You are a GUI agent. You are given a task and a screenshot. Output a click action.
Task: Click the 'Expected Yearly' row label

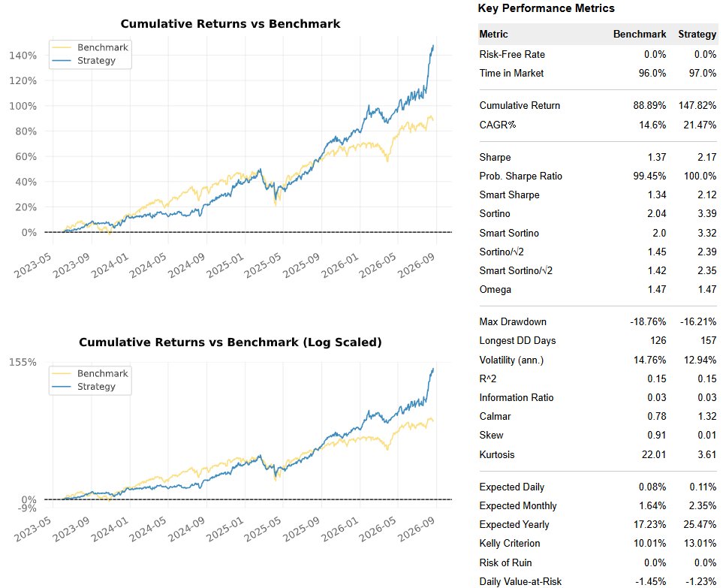click(x=514, y=525)
